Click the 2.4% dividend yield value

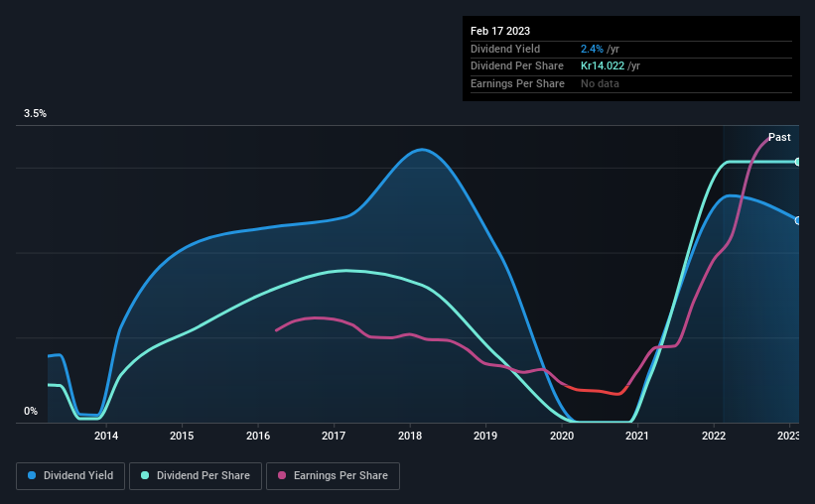(592, 49)
